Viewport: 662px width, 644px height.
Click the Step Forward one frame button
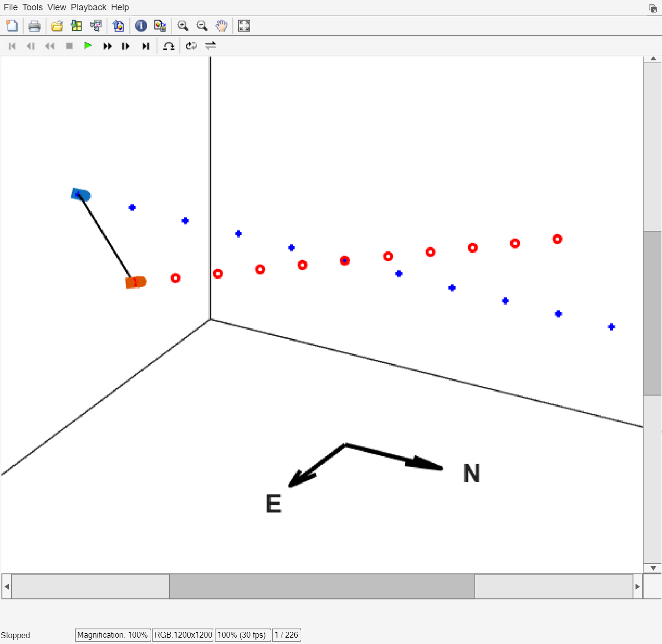pyautogui.click(x=126, y=46)
